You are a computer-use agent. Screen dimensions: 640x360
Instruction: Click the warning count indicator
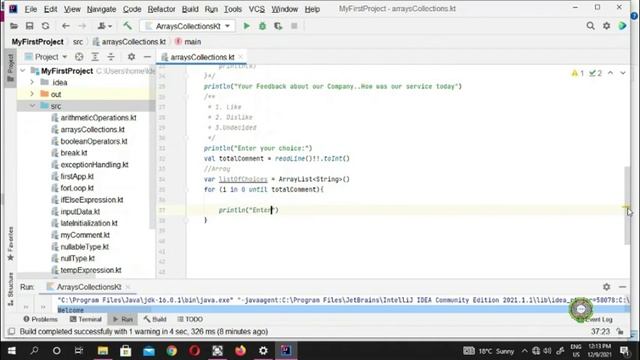(x=578, y=73)
